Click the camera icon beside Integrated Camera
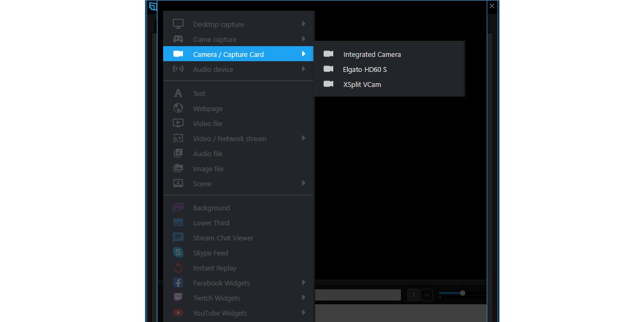 pyautogui.click(x=328, y=54)
